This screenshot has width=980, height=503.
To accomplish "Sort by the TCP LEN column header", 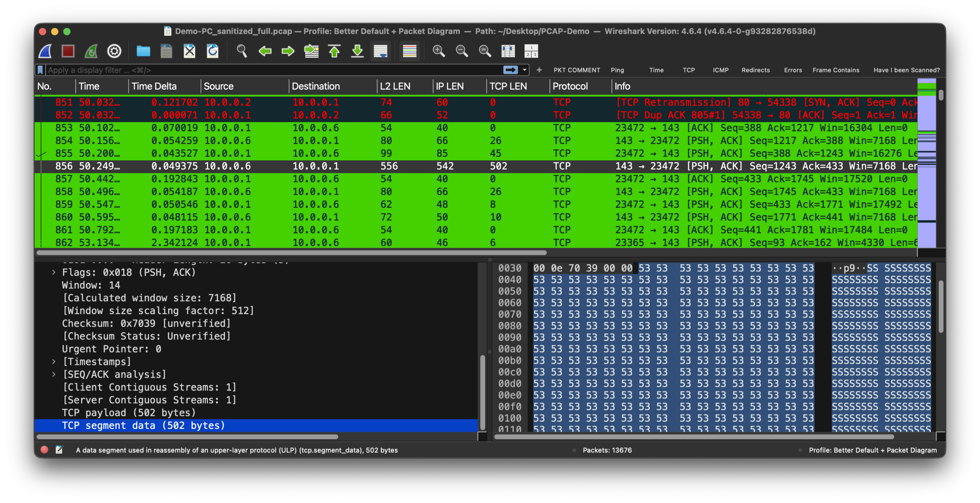I will pyautogui.click(x=518, y=86).
